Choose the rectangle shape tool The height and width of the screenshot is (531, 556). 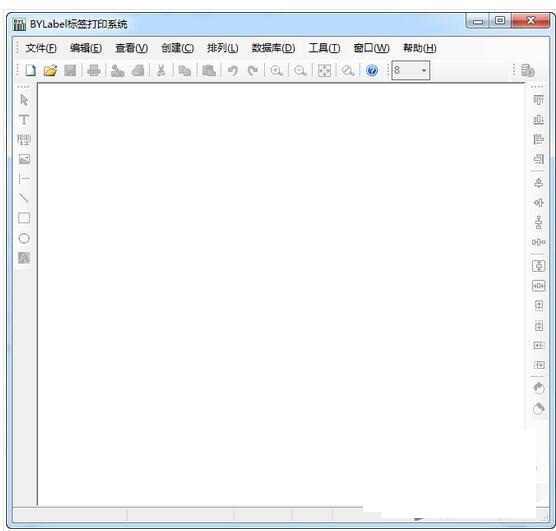[24, 218]
